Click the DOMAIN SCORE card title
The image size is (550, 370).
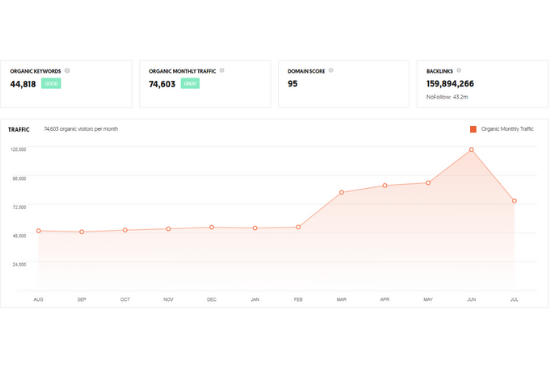(306, 71)
